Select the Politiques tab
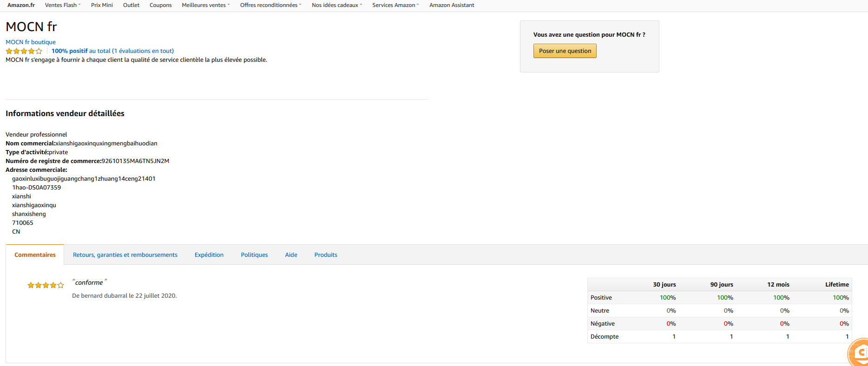This screenshot has height=366, width=868. pyautogui.click(x=254, y=255)
